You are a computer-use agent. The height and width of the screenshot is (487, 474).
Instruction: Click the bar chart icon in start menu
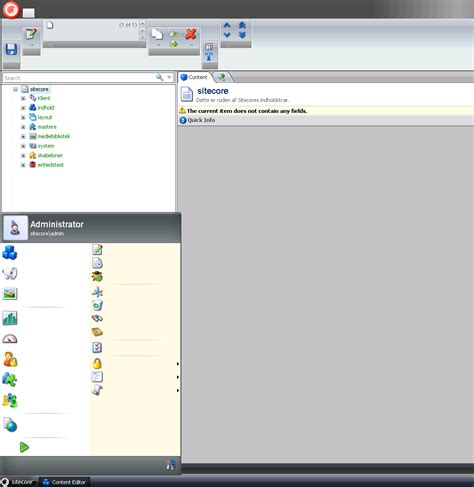tap(10, 318)
